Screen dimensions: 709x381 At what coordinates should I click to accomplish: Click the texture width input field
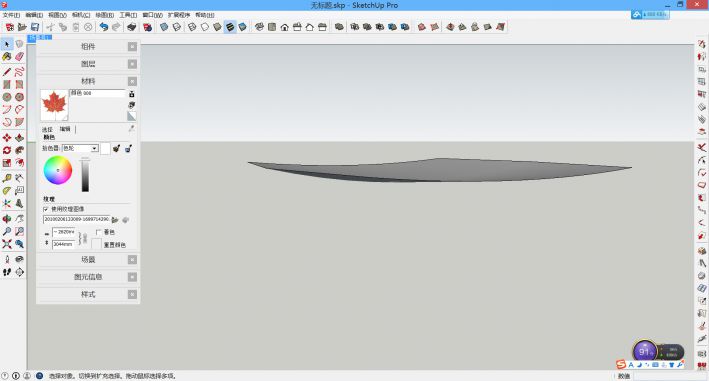[x=63, y=232]
